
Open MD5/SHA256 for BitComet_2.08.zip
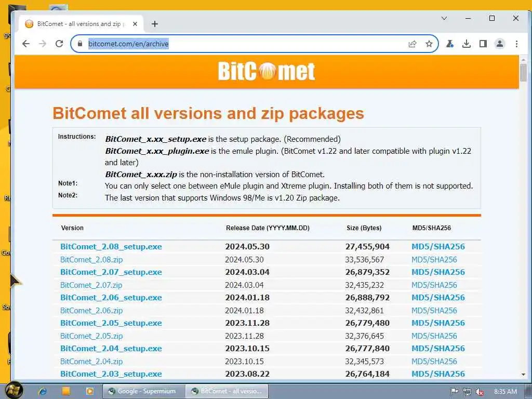coord(434,260)
